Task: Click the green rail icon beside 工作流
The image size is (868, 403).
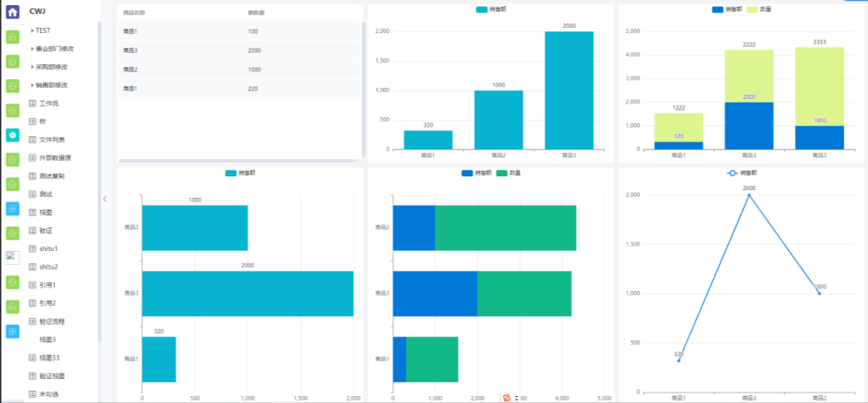Action: (x=12, y=110)
